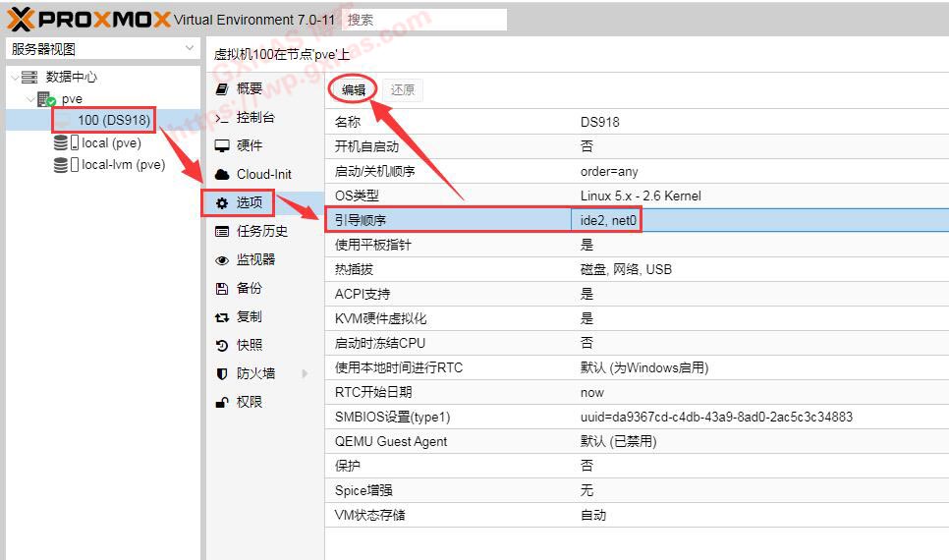Click the 编辑 edit button

[353, 89]
